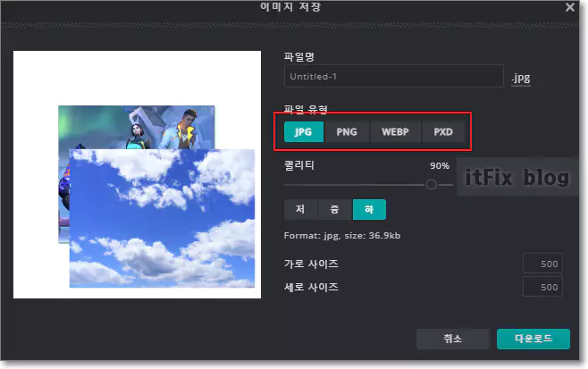Click the 다운로드 download button
Image resolution: width=588 pixels, height=369 pixels.
coord(533,339)
